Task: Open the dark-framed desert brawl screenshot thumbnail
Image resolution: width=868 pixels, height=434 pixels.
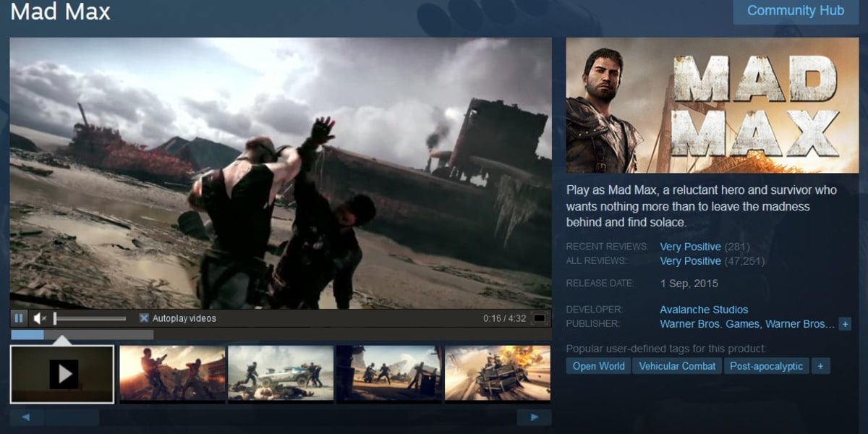Action: coord(389,373)
